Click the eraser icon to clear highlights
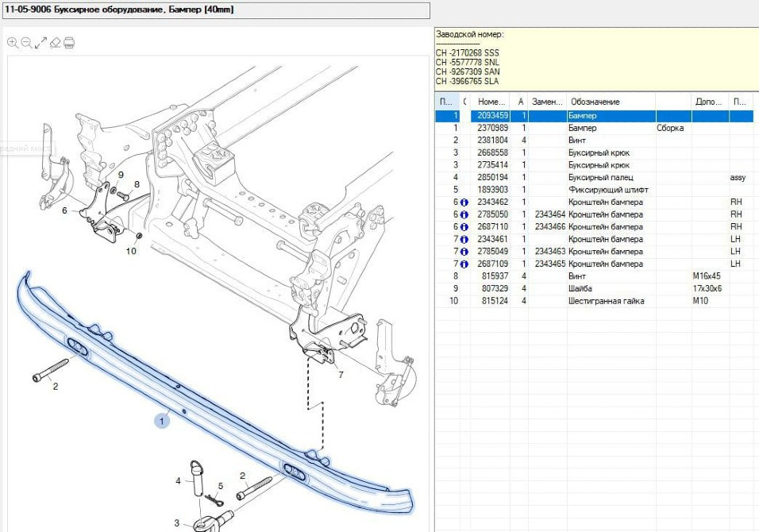 click(55, 42)
